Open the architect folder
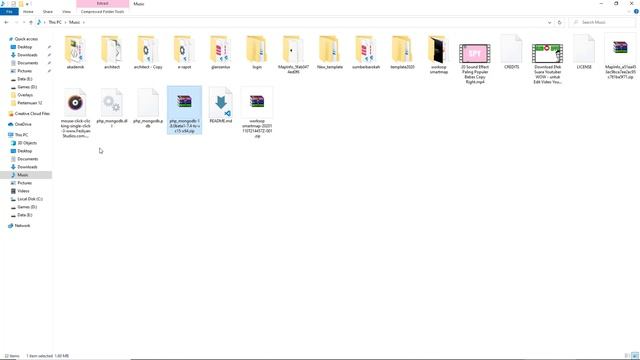 click(x=112, y=53)
